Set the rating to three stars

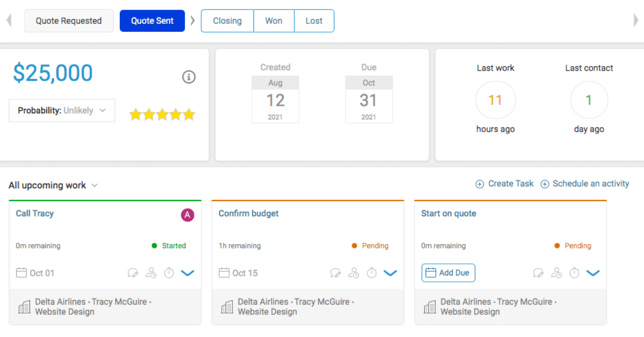(x=162, y=114)
